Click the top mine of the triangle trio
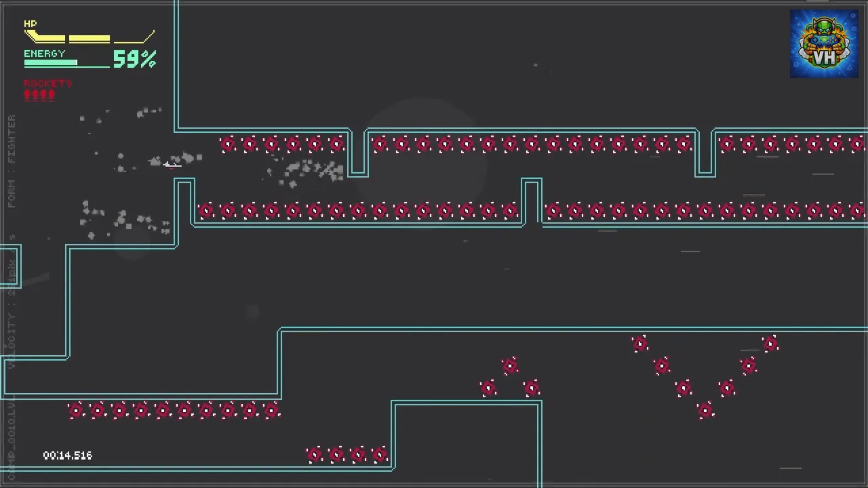This screenshot has height=488, width=868. [510, 366]
